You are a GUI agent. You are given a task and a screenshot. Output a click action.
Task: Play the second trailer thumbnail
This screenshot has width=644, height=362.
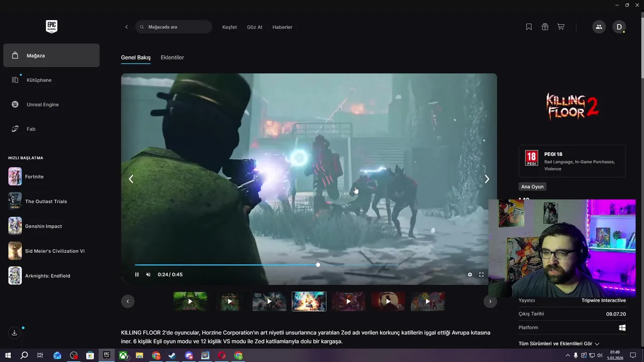(229, 302)
